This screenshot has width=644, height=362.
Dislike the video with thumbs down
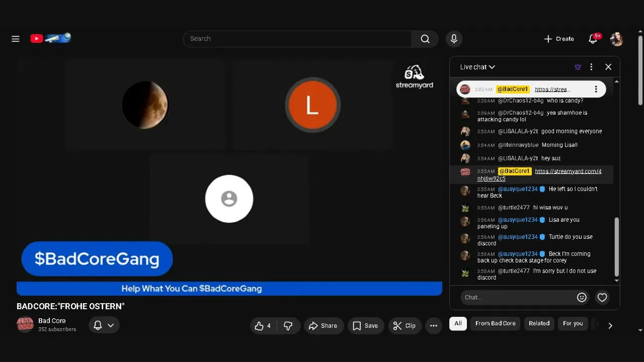click(288, 326)
